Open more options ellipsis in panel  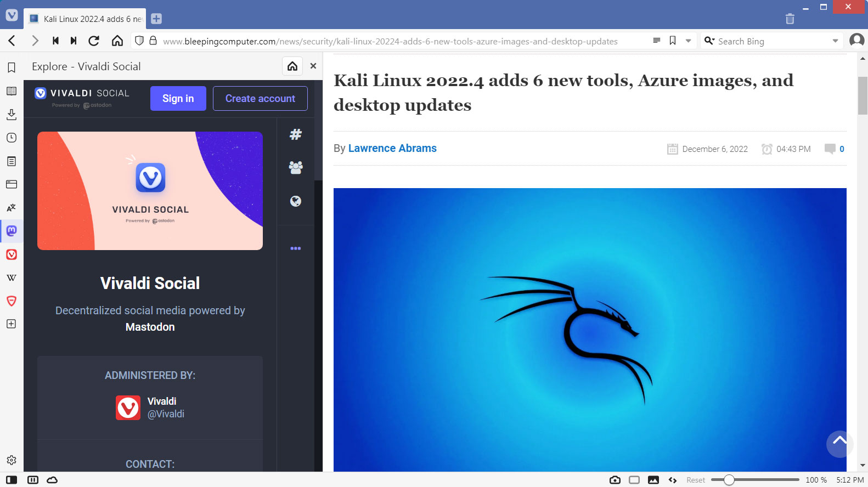coord(296,248)
